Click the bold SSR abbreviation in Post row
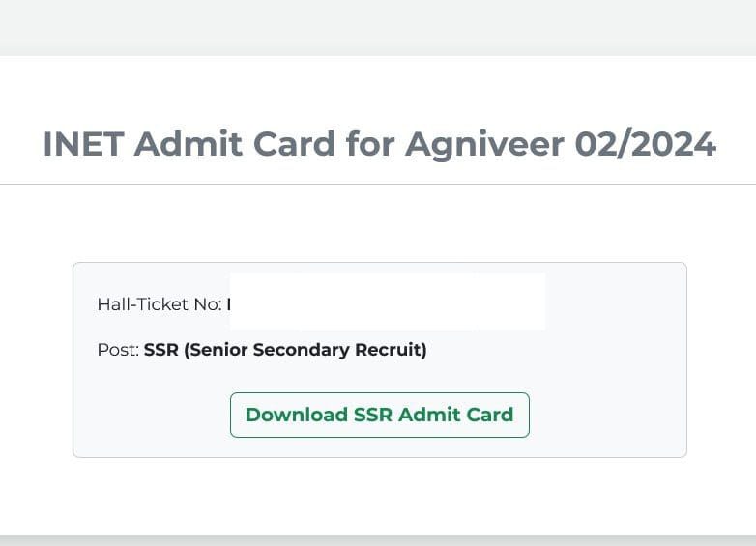The height and width of the screenshot is (546, 756). coord(161,350)
